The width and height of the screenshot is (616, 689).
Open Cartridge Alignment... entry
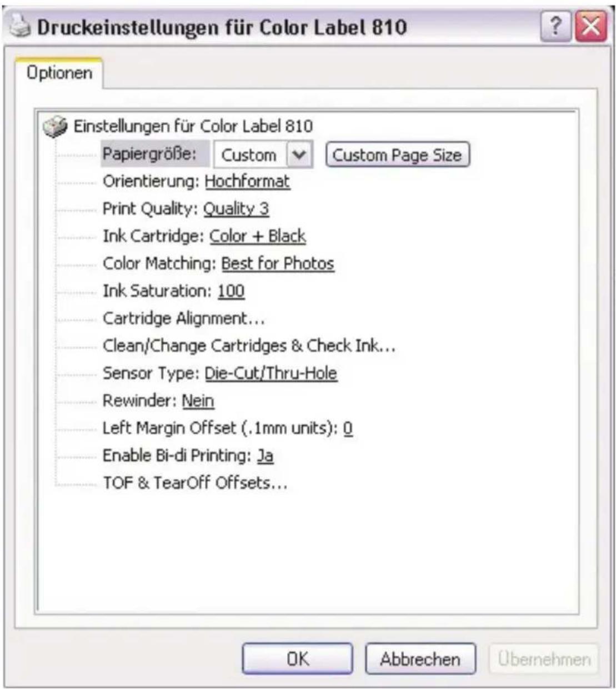point(184,318)
